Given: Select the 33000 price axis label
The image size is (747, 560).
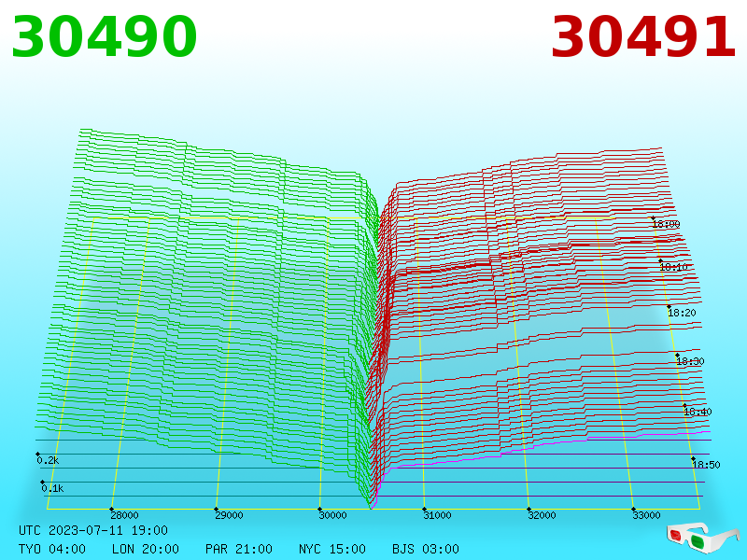Looking at the screenshot, I should pyautogui.click(x=646, y=515).
